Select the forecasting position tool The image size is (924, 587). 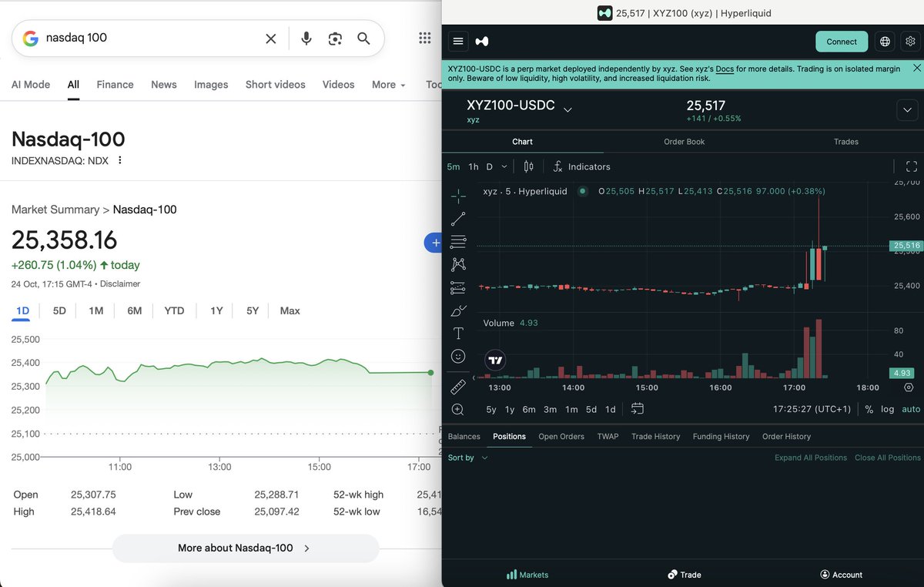point(458,288)
